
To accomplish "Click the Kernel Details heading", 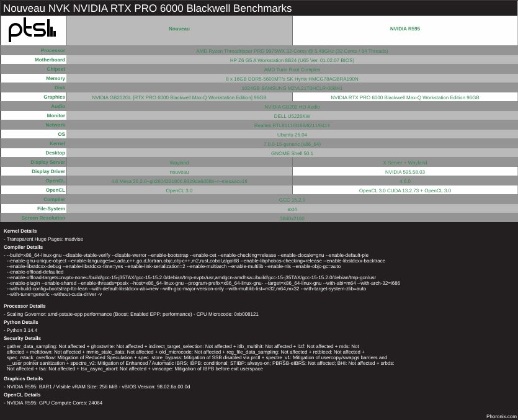I will coord(20,231).
